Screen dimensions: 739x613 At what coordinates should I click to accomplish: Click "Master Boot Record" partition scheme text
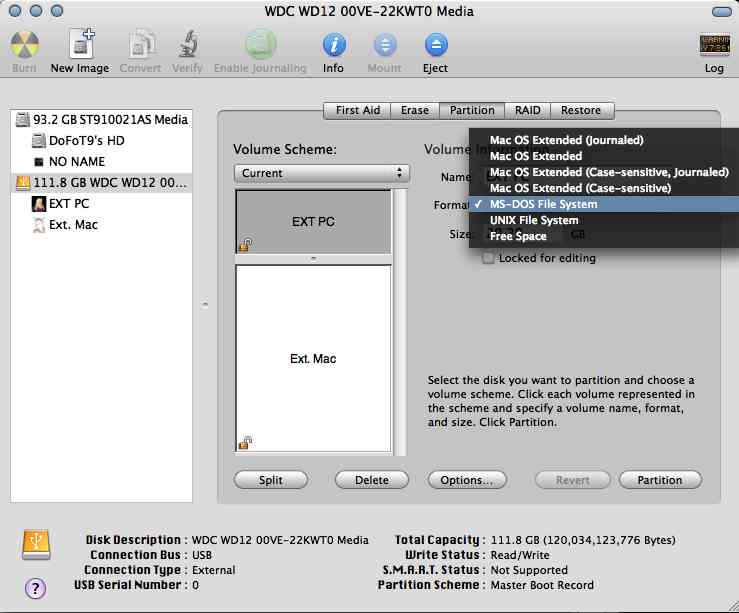click(x=542, y=585)
